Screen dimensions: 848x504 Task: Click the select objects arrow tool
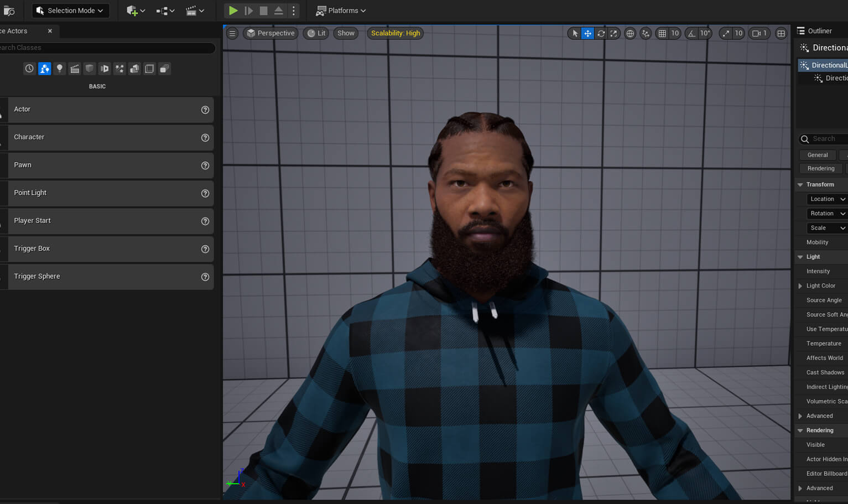click(575, 34)
